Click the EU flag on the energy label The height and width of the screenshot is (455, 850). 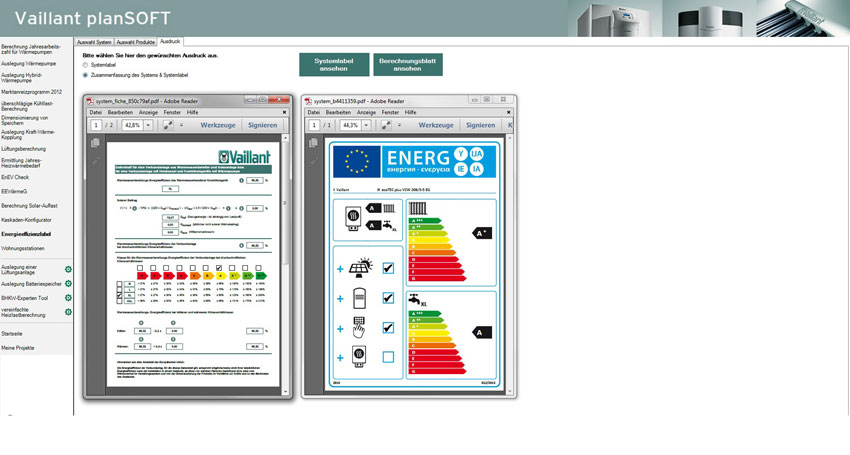(357, 162)
